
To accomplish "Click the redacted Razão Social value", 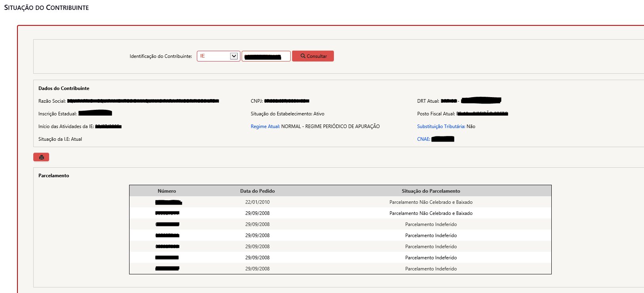I will [143, 101].
